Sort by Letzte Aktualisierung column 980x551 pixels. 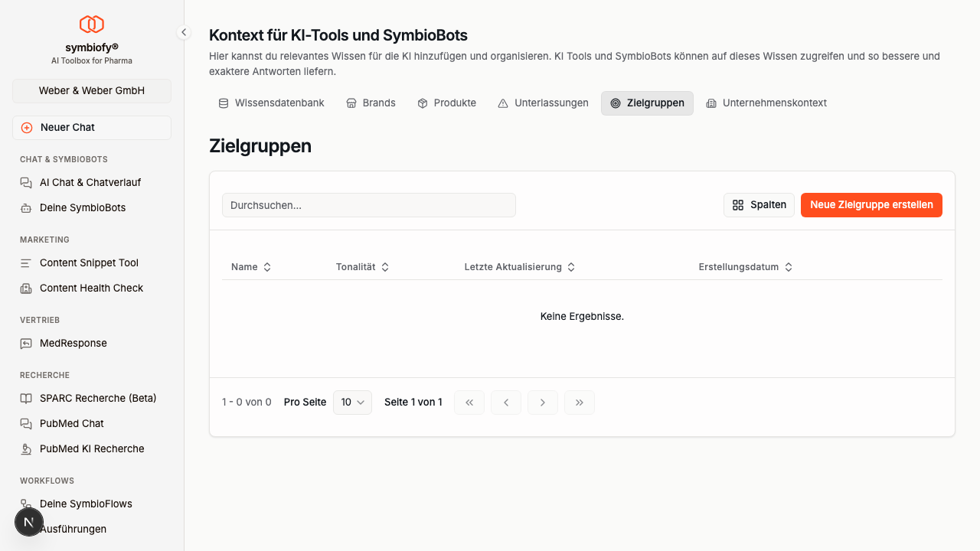(x=519, y=267)
